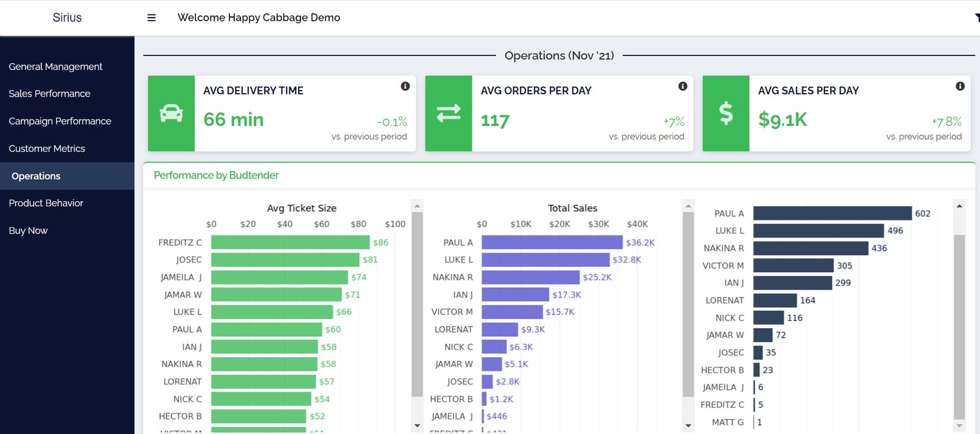Click the dollar sign icon on the sales card

pyautogui.click(x=726, y=114)
